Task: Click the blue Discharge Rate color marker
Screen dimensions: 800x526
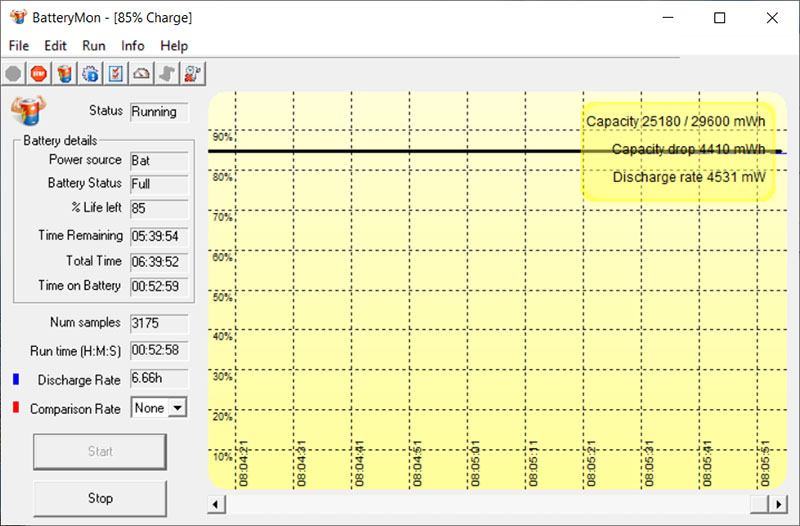Action: tap(16, 379)
